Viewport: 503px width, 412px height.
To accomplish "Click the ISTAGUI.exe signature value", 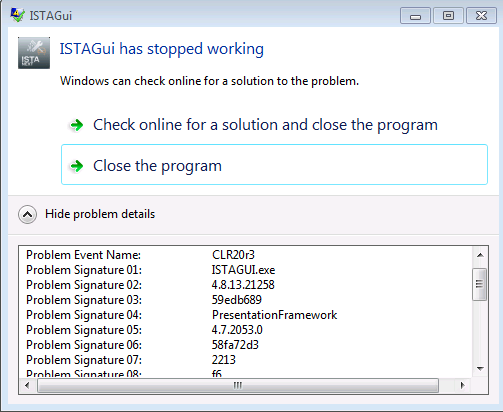I will (x=243, y=270).
